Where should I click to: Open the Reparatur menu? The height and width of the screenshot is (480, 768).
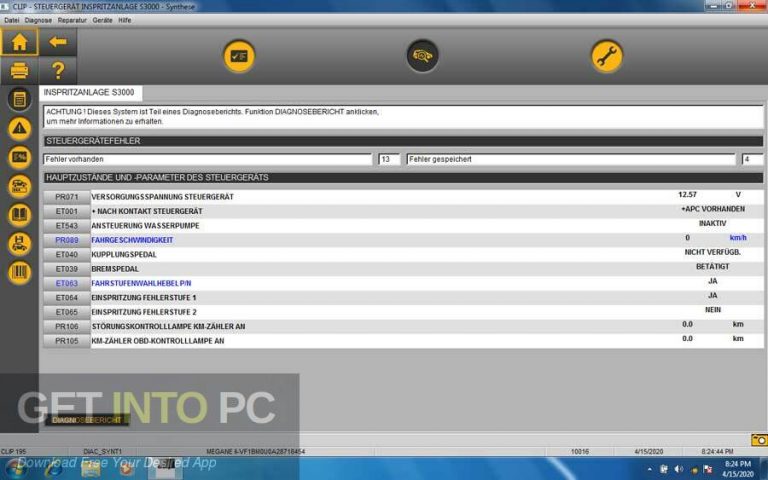72,20
